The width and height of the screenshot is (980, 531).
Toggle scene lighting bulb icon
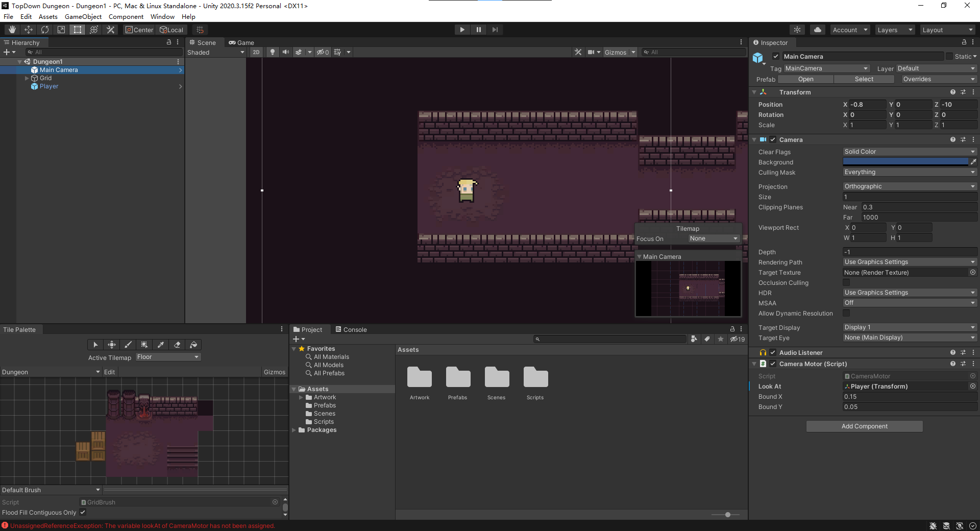pos(273,52)
